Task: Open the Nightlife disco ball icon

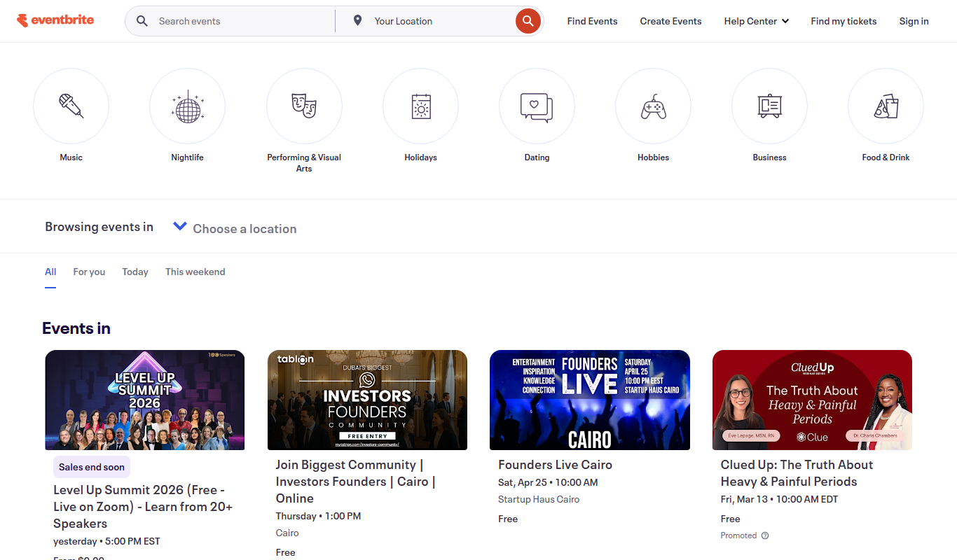Action: pos(188,106)
